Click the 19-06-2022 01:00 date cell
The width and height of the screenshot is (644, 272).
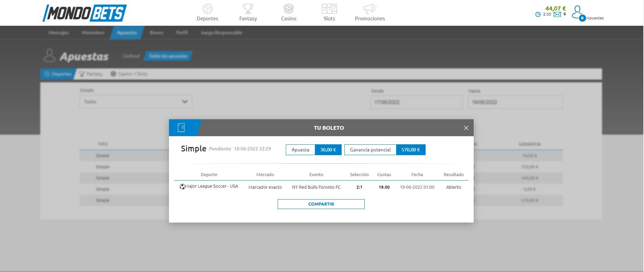pyautogui.click(x=417, y=187)
